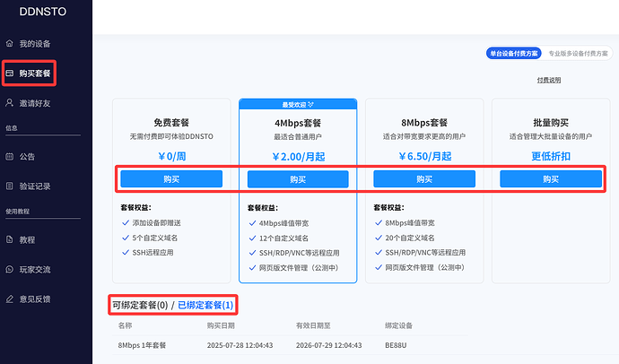Switch to 专业版多设备付费方案 option

[x=578, y=53]
